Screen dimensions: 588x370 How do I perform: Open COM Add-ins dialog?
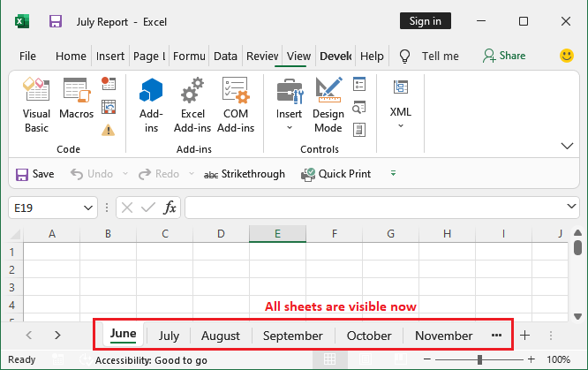click(x=236, y=105)
